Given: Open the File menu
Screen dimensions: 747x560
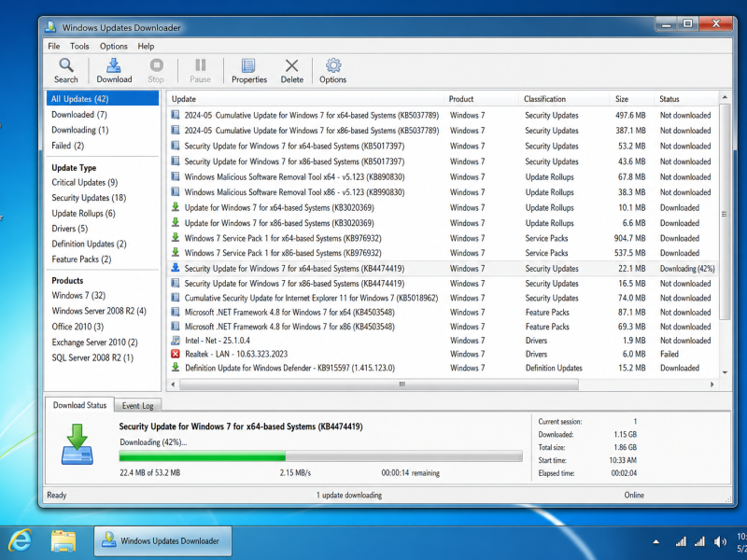Looking at the screenshot, I should coord(54,46).
